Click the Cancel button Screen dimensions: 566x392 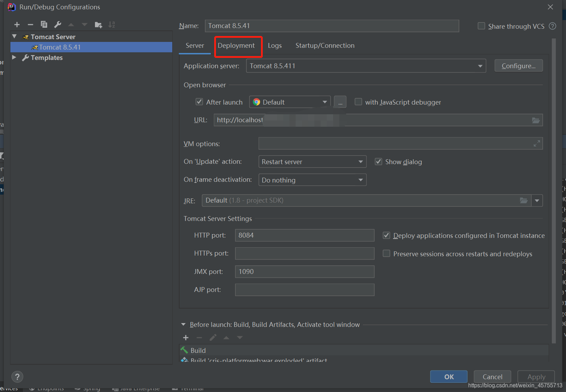(x=493, y=377)
